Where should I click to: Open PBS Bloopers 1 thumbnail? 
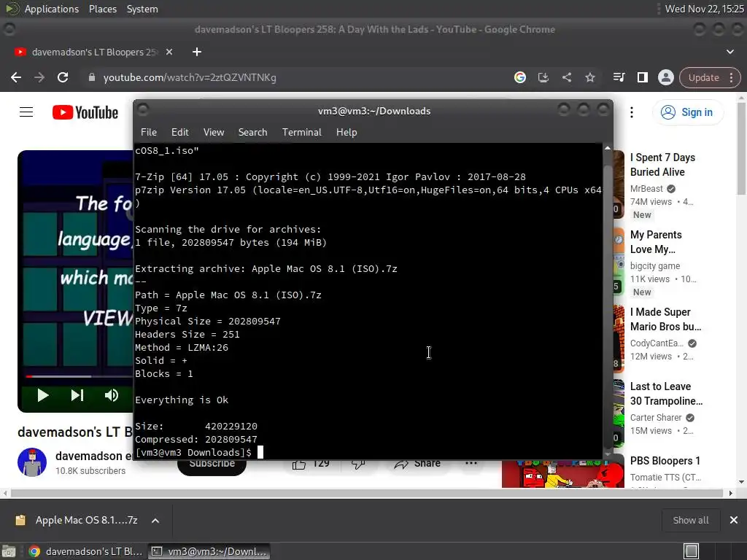[x=562, y=474]
